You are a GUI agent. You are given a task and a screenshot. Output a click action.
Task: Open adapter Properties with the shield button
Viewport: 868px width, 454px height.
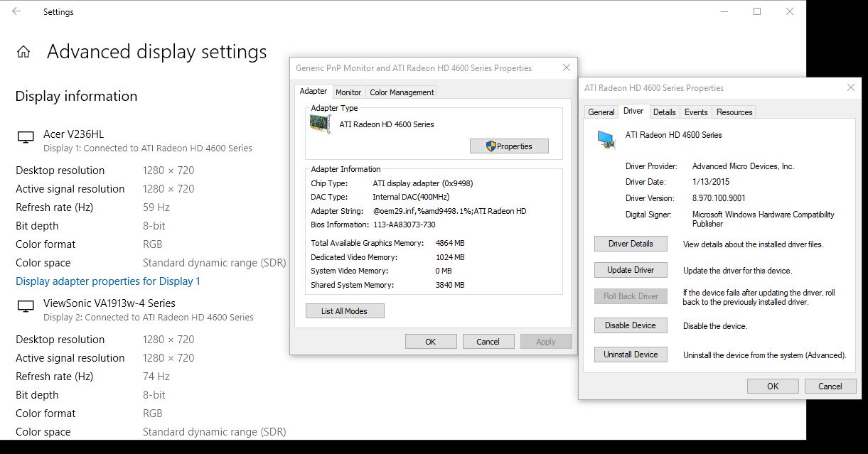point(510,146)
